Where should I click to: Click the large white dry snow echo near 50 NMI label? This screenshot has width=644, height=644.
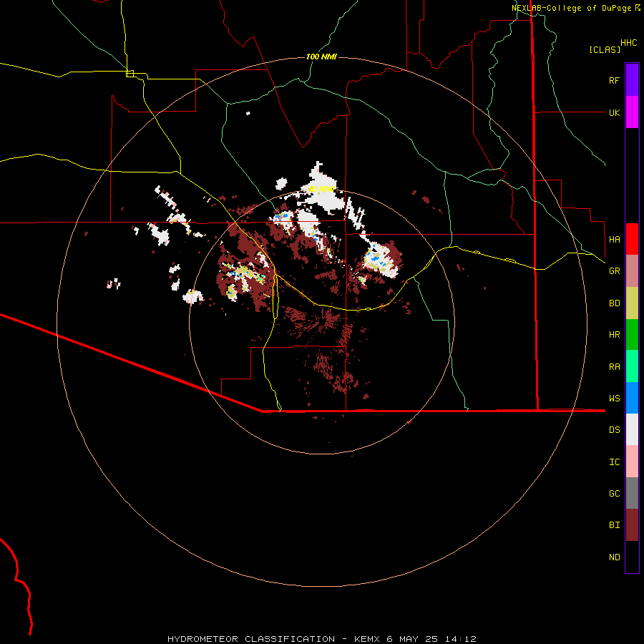pos(323,191)
